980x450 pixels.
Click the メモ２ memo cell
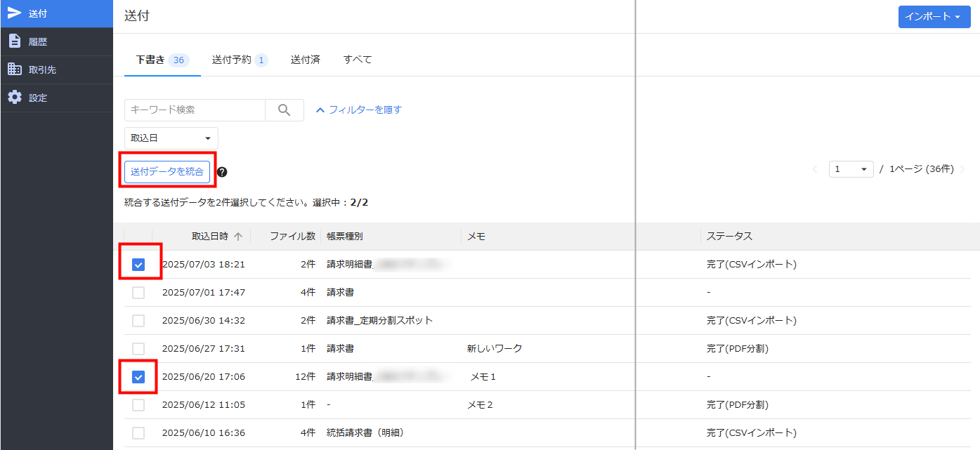click(x=481, y=405)
